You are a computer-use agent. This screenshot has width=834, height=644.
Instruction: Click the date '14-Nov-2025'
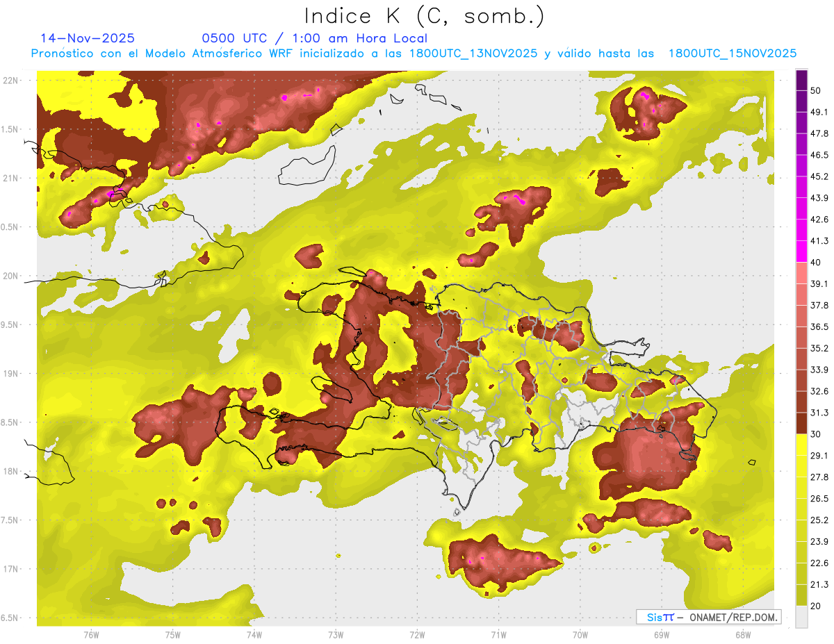point(88,38)
